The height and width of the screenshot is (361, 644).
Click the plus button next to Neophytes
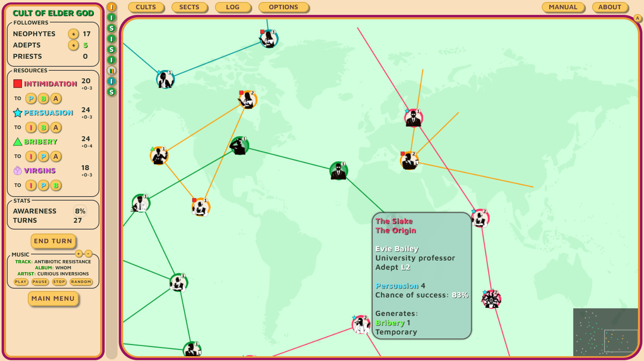(x=73, y=34)
